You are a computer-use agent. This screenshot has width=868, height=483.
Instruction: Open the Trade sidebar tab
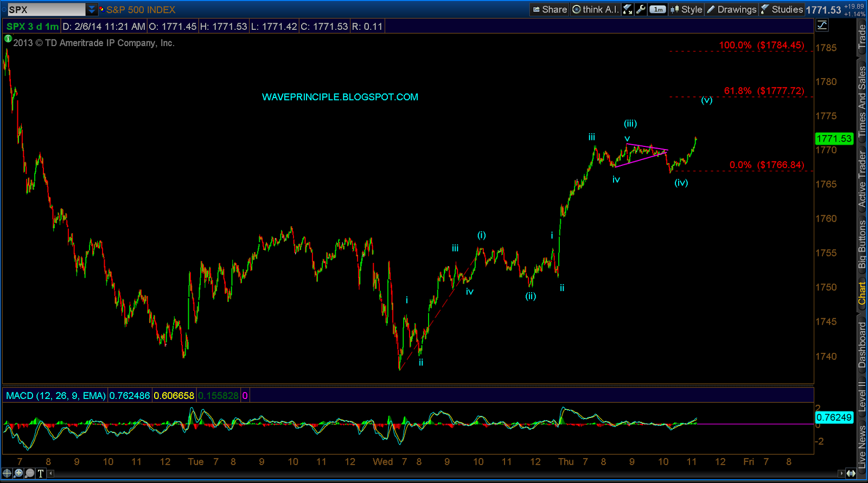click(862, 36)
